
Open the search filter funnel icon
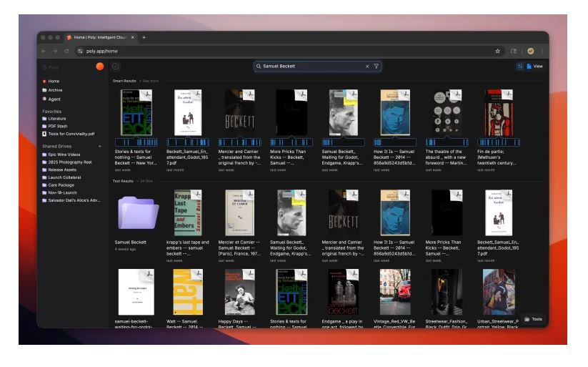(x=376, y=66)
